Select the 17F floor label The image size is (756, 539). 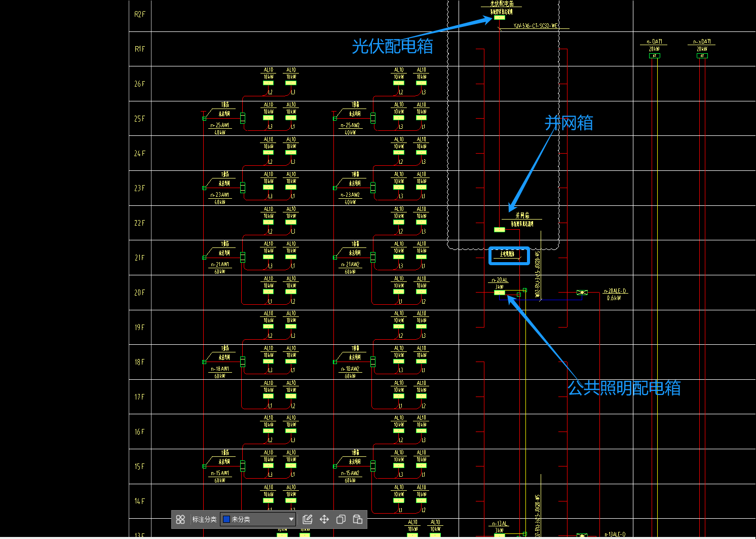(140, 397)
